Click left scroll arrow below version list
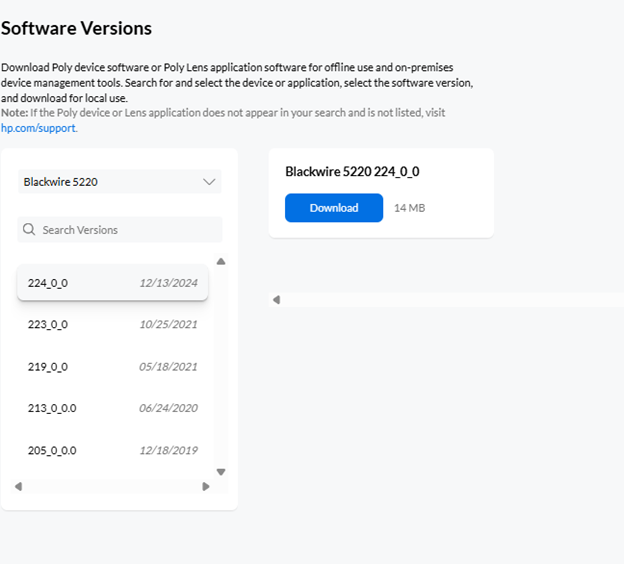 pos(18,487)
